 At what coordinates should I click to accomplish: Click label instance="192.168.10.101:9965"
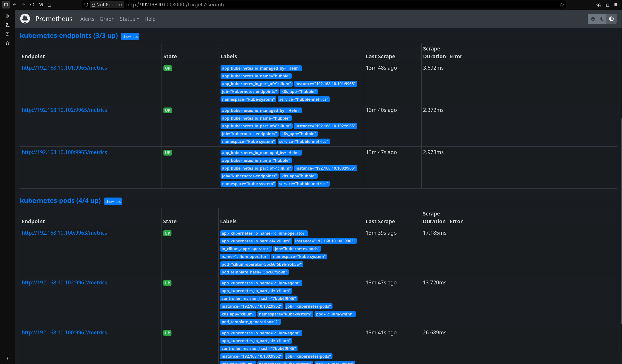[x=325, y=84]
